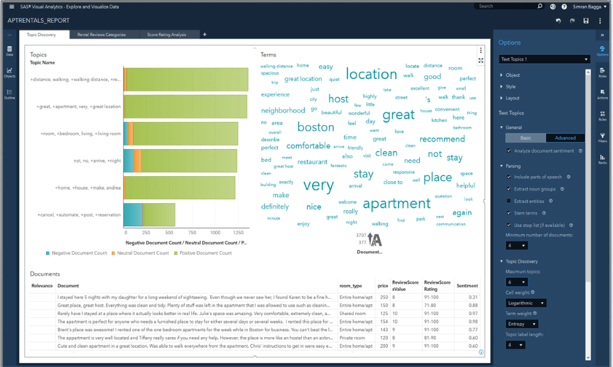
Task: Open the Ranks pane icon
Action: tap(602, 159)
